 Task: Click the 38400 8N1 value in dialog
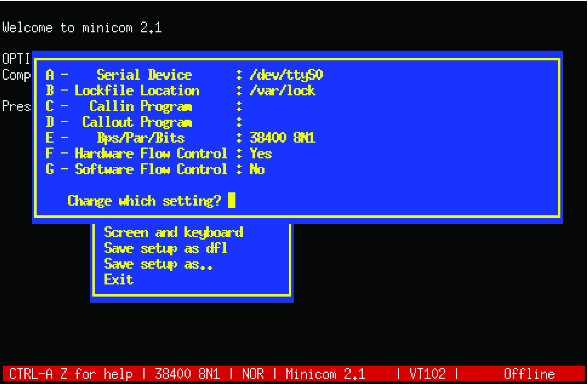283,137
